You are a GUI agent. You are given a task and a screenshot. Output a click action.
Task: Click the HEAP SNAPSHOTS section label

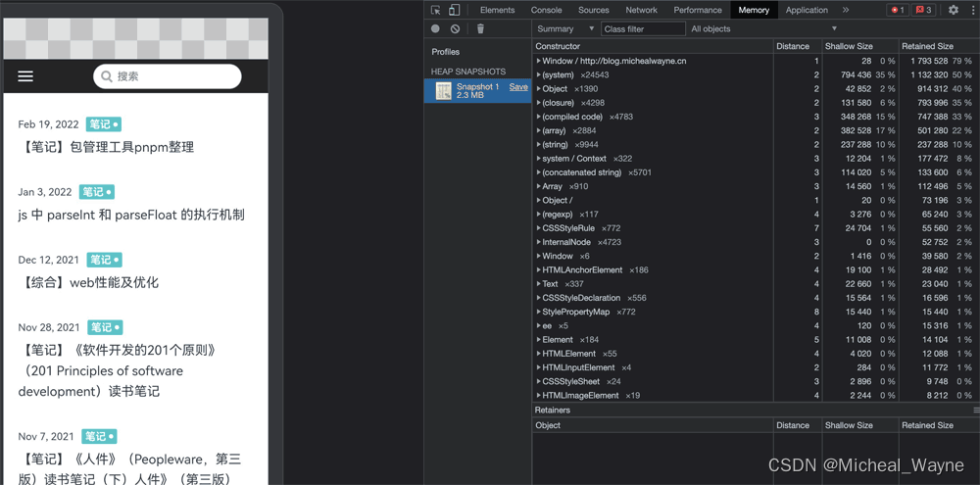tap(468, 72)
